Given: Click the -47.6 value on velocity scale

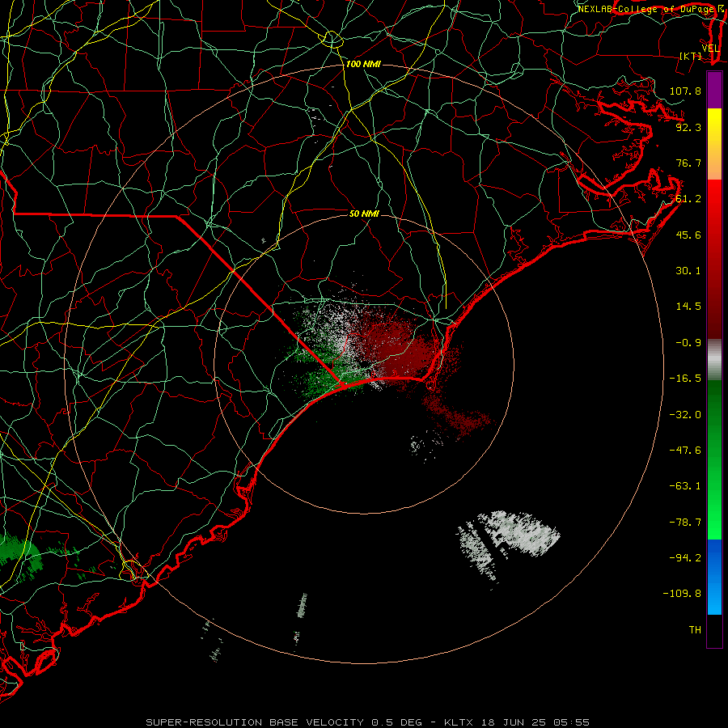Looking at the screenshot, I should (x=685, y=451).
